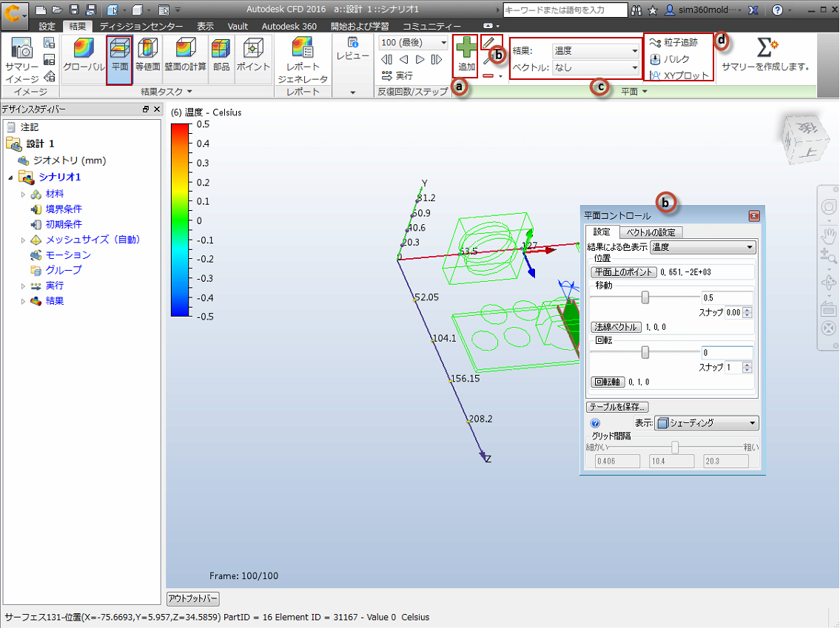840x628 pixels.
Task: Open the 設定 ribbon tab
Action: tap(47, 26)
